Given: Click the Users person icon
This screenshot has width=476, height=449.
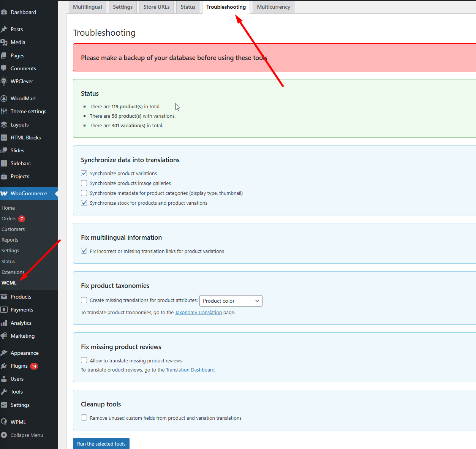Looking at the screenshot, I should 4,379.
